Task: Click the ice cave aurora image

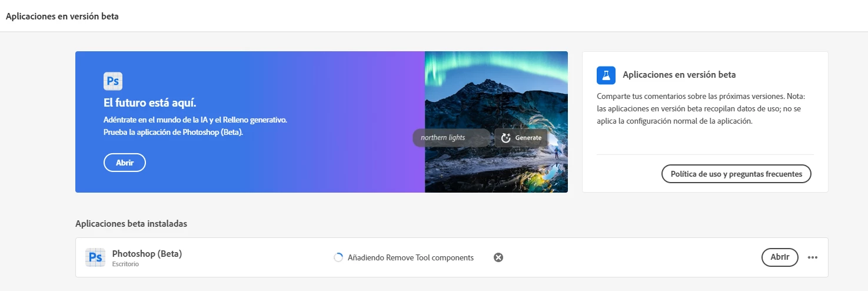Action: (496, 122)
